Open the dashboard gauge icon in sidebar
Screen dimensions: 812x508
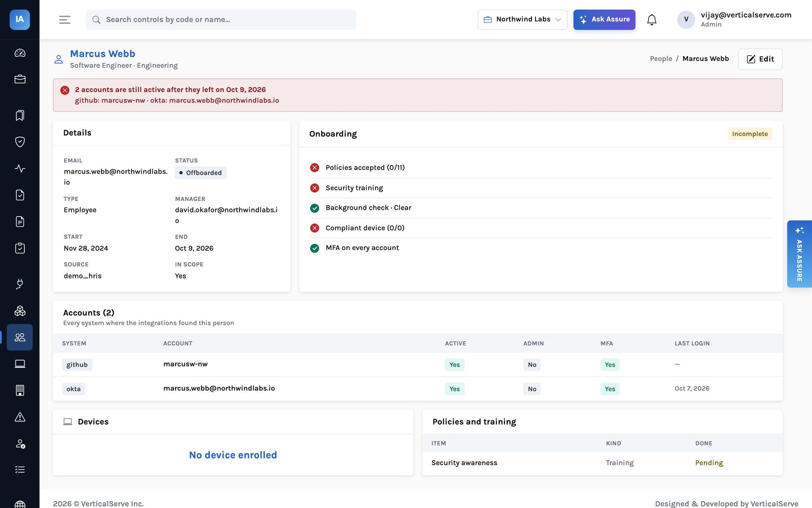coord(20,53)
